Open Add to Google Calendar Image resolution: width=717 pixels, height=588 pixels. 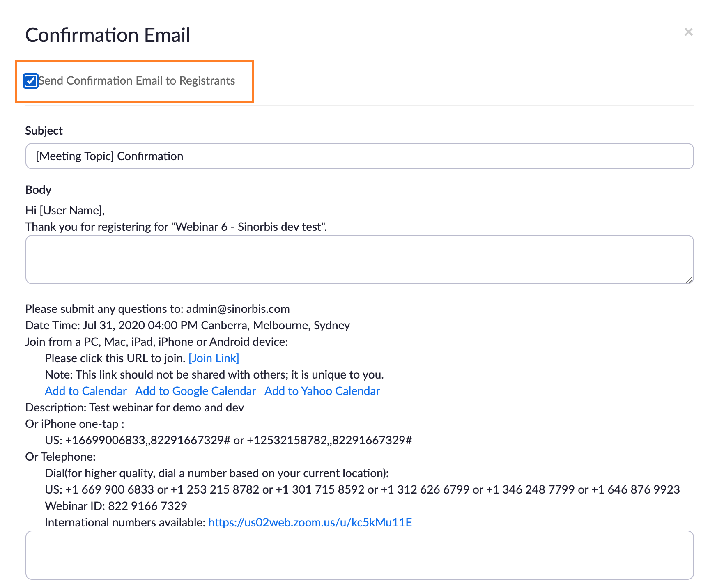click(195, 390)
